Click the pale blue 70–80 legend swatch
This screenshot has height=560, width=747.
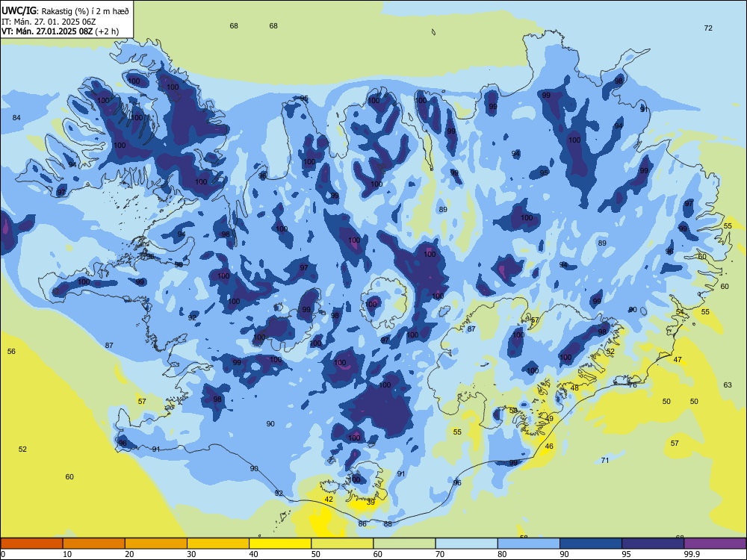[x=466, y=544]
